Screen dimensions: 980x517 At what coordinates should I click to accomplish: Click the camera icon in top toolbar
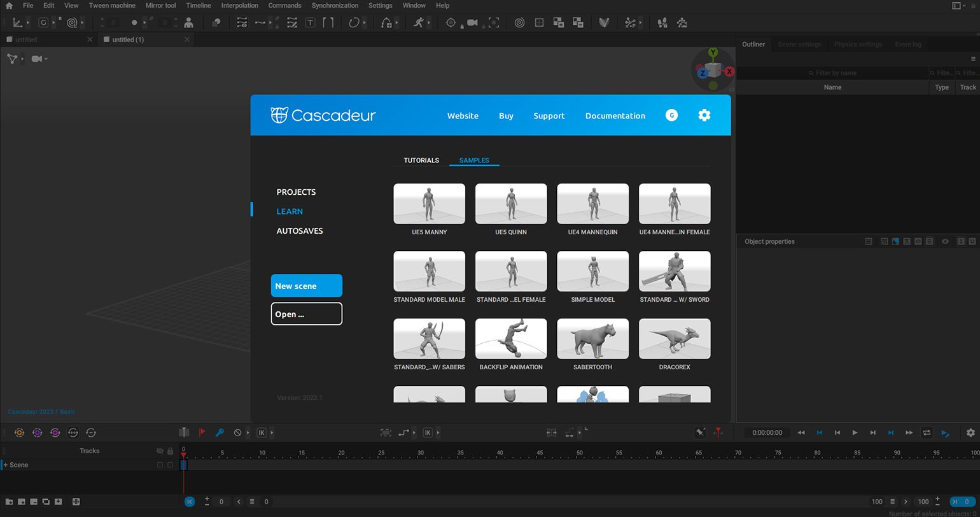coord(472,22)
